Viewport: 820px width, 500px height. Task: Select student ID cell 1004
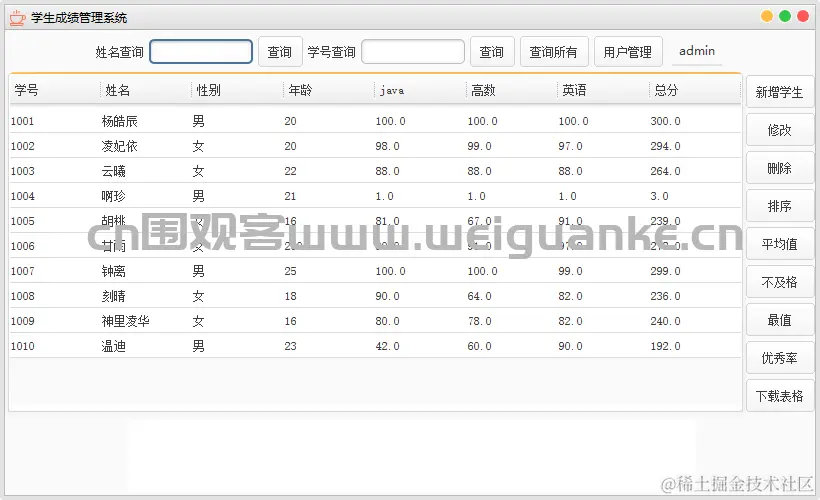pos(22,196)
